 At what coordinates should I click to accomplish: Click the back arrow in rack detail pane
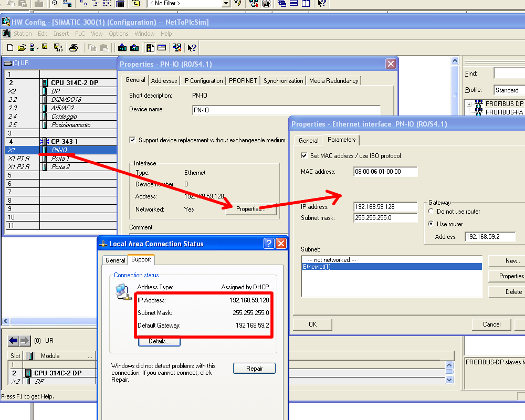pos(14,341)
